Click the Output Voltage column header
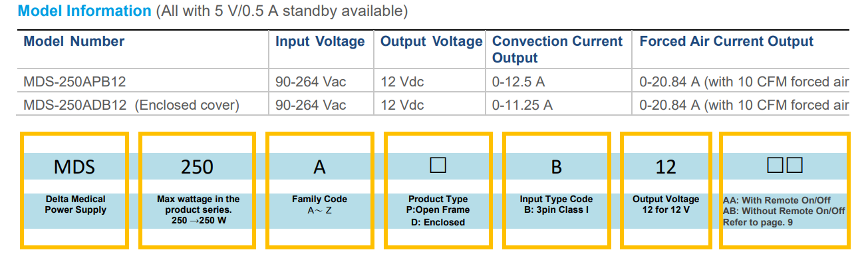The height and width of the screenshot is (262, 868). pos(431,41)
